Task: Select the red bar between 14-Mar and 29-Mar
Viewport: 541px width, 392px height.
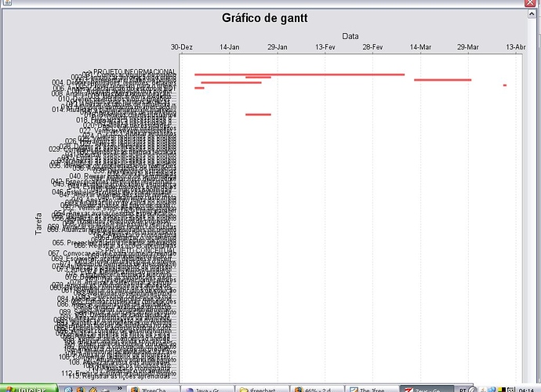Action: (443, 80)
